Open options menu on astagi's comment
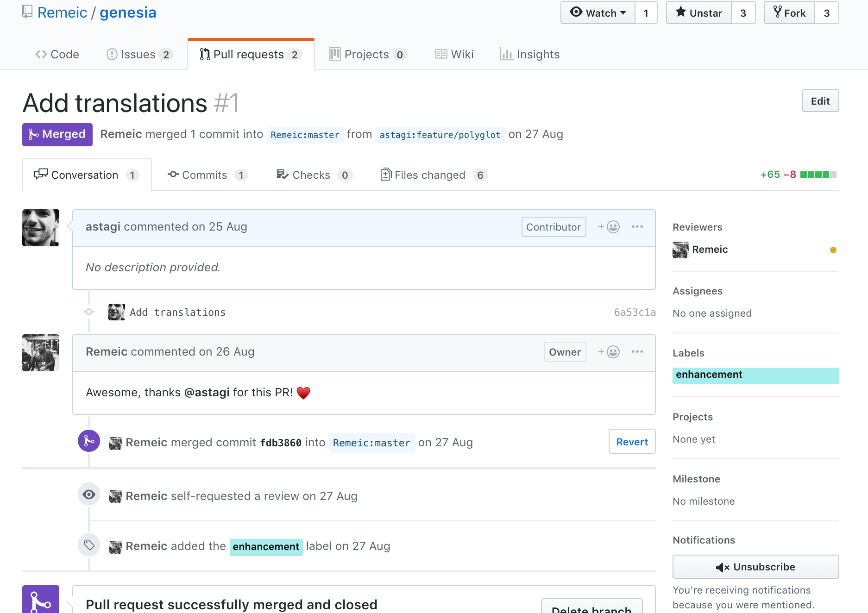868x613 pixels. [x=637, y=226]
